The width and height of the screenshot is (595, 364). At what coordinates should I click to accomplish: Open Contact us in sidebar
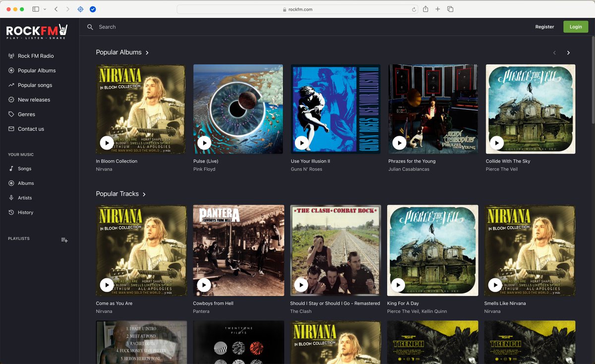(31, 129)
